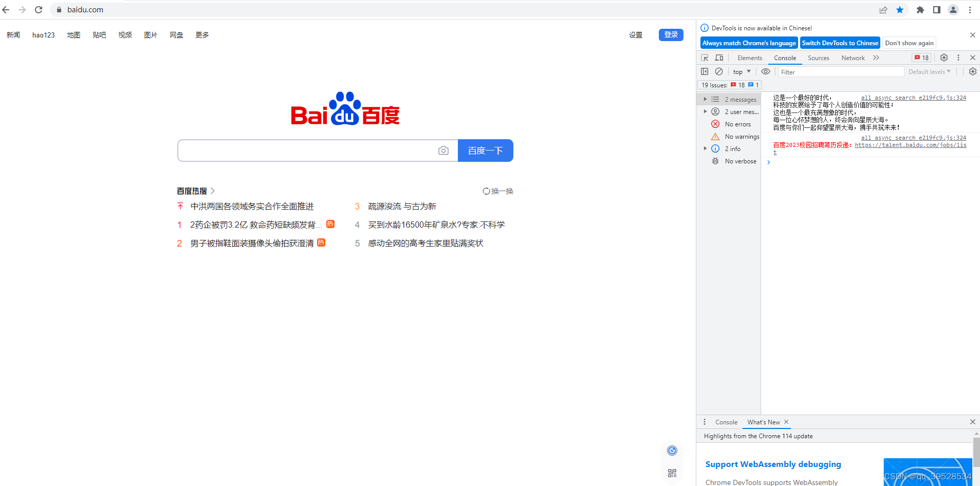Click the camera image search icon
Image resolution: width=980 pixels, height=486 pixels.
pyautogui.click(x=443, y=151)
